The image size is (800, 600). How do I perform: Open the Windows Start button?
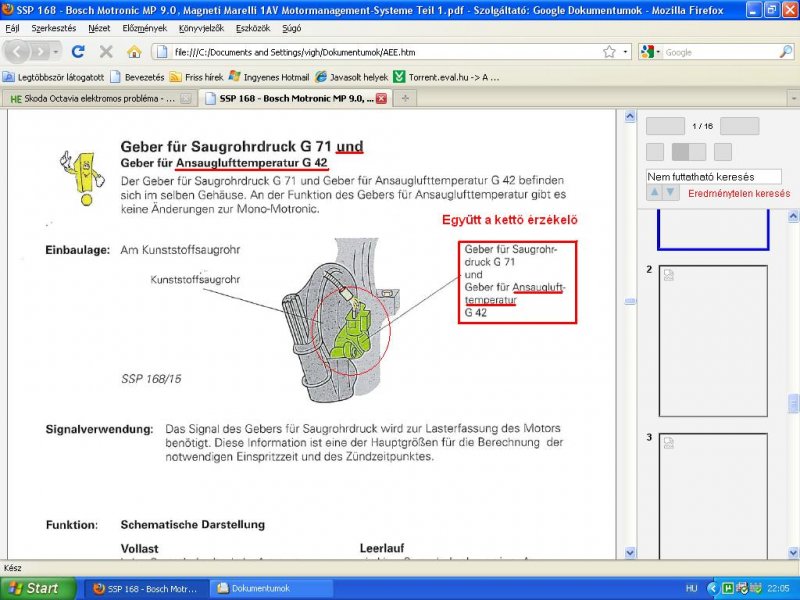coord(38,588)
